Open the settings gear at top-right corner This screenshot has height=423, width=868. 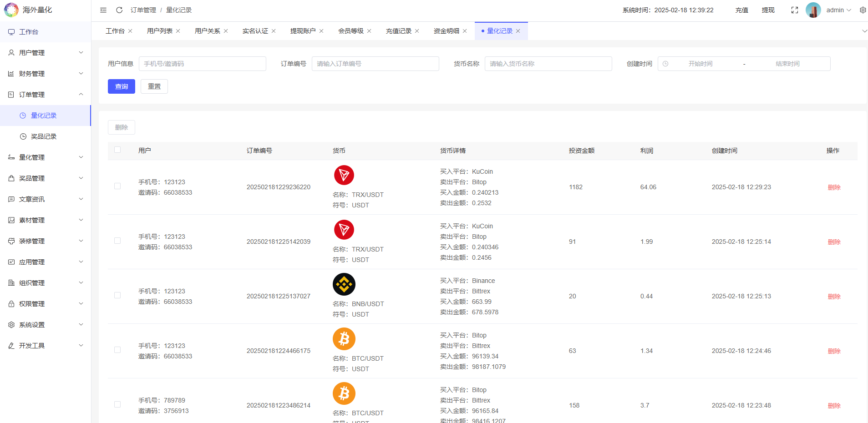click(x=863, y=10)
